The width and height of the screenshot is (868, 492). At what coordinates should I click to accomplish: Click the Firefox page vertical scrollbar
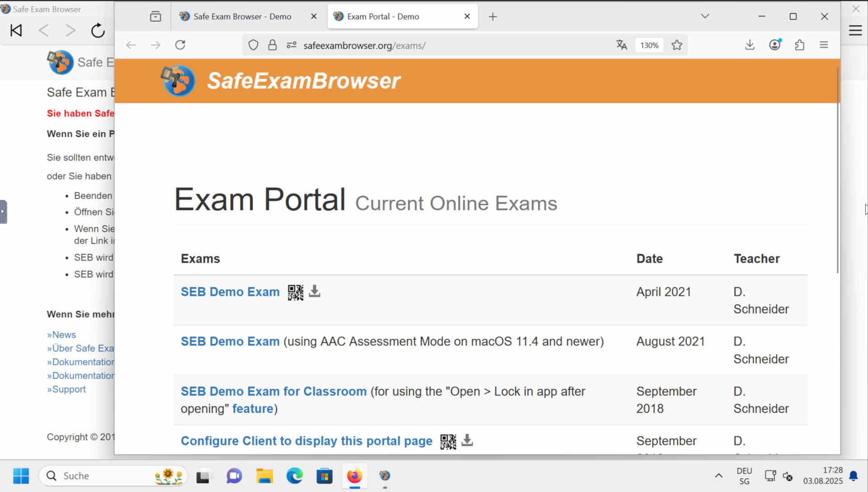(x=837, y=171)
